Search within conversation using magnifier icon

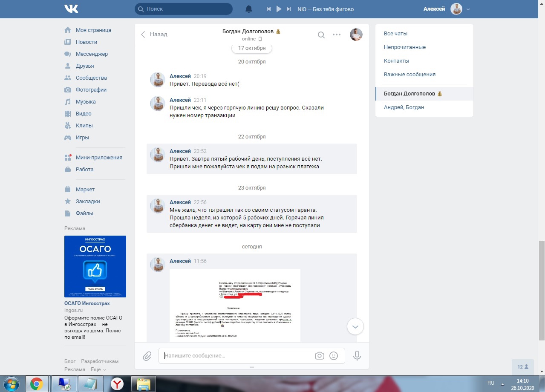click(x=321, y=35)
